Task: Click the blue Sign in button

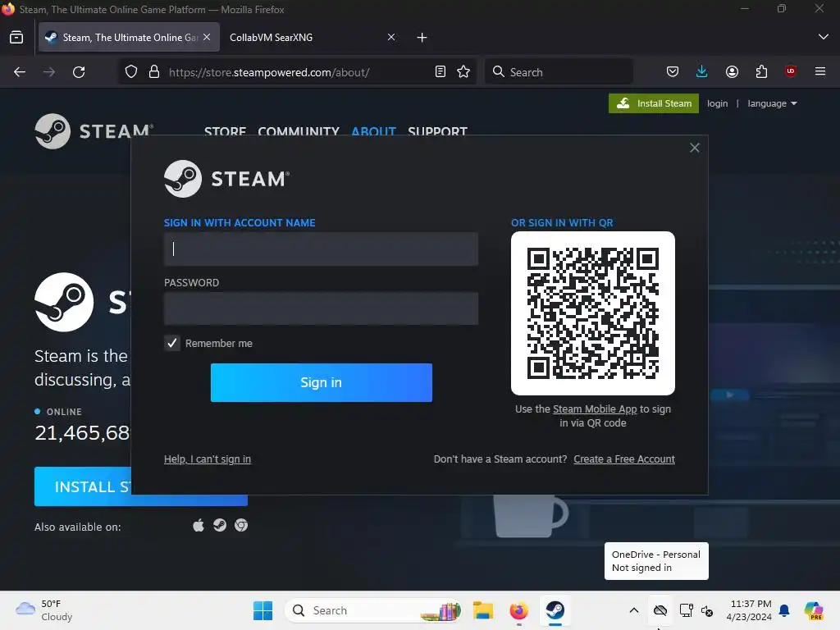Action: tap(322, 382)
